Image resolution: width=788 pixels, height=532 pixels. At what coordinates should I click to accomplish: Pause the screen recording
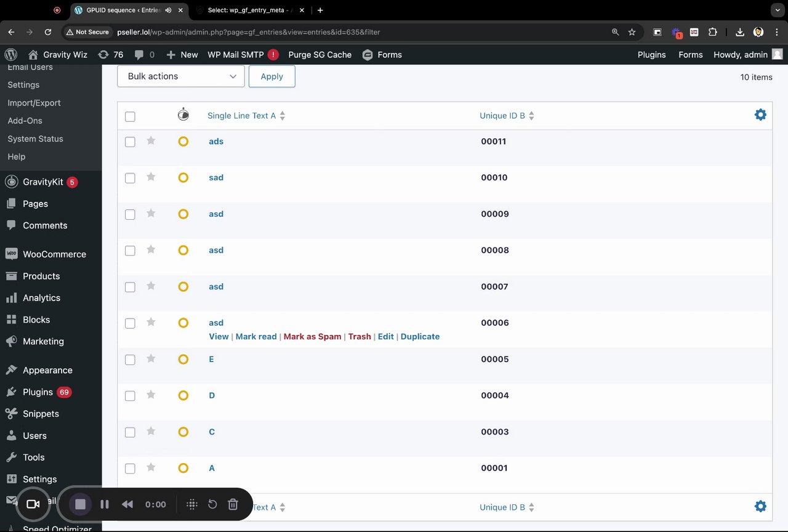point(105,504)
